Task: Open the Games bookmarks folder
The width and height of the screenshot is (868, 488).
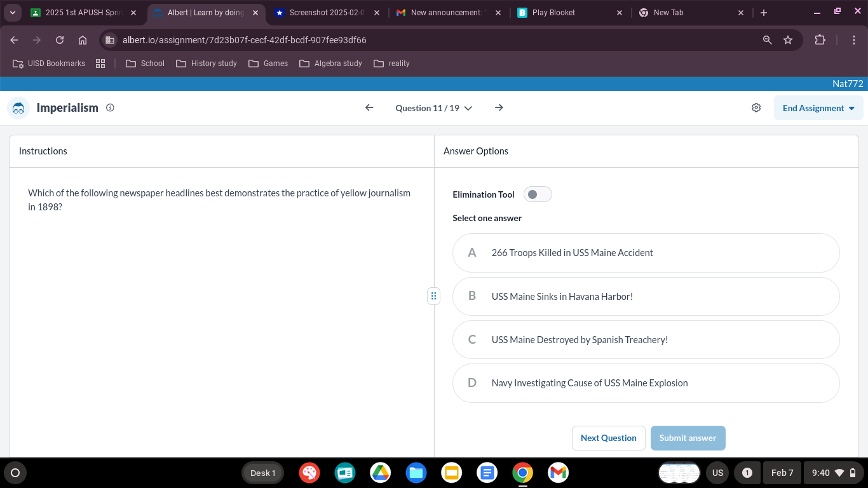Action: pyautogui.click(x=268, y=64)
